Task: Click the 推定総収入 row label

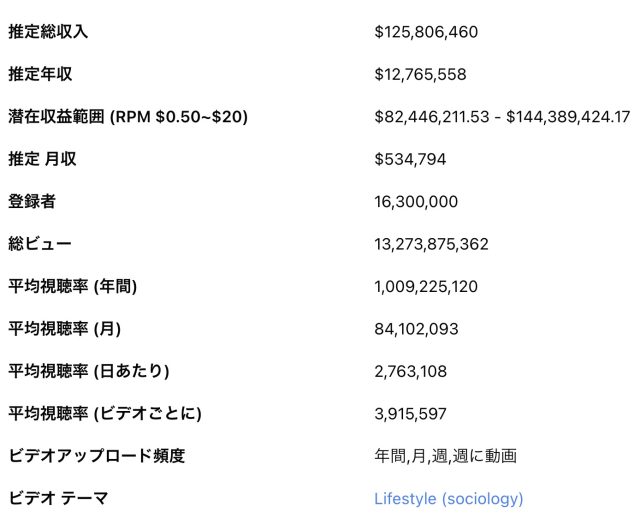Action: [x=48, y=32]
